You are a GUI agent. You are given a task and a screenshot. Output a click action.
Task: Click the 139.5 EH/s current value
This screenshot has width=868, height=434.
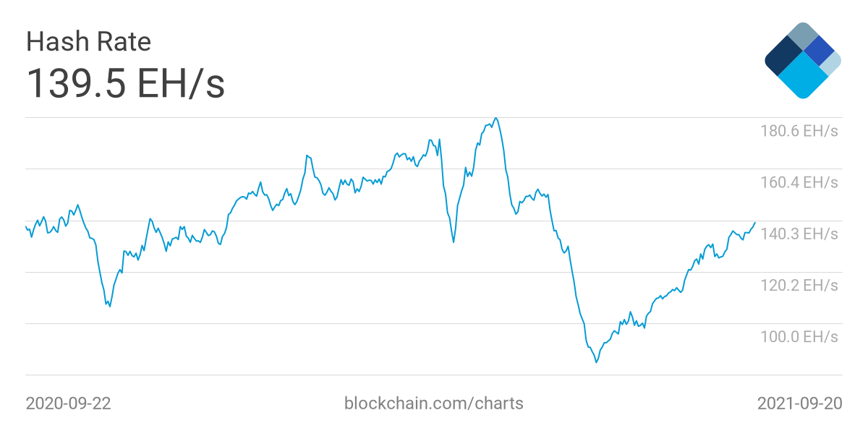tap(125, 83)
